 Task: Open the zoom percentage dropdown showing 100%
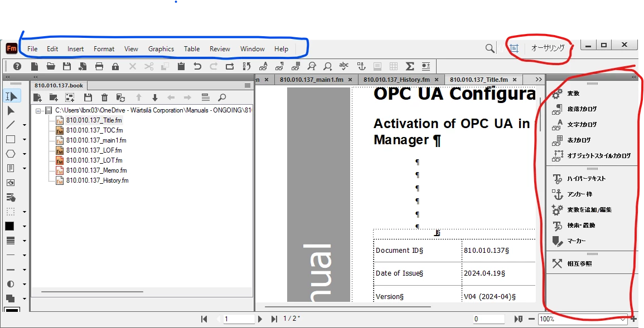pyautogui.click(x=623, y=319)
